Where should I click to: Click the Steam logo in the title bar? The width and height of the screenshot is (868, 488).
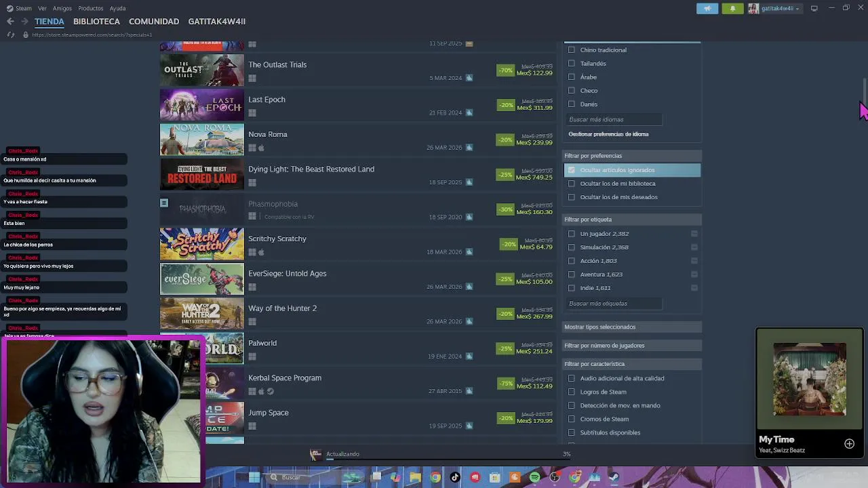9,8
